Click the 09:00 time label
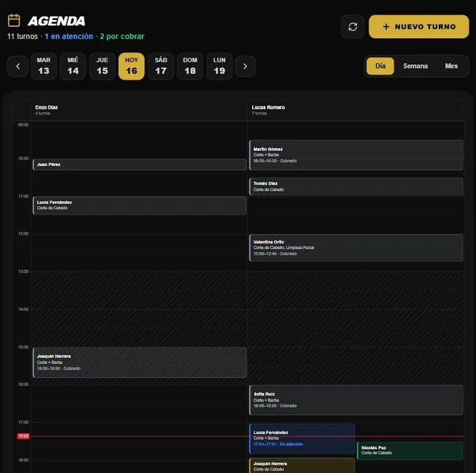 click(x=23, y=125)
